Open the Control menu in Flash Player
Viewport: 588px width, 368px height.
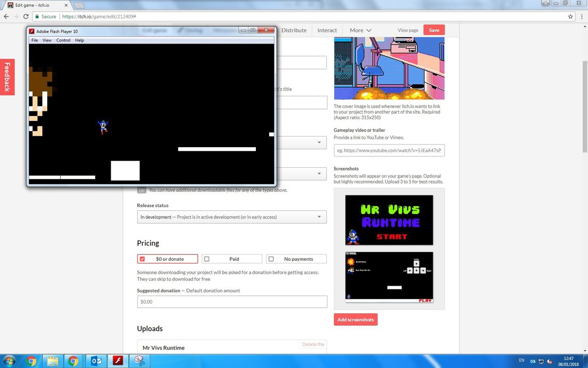[x=63, y=40]
